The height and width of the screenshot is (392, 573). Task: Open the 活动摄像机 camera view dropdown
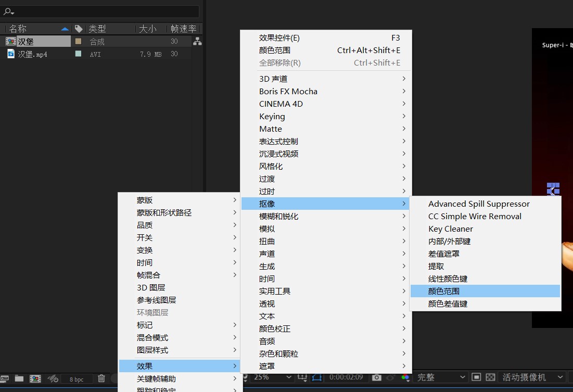(528, 378)
